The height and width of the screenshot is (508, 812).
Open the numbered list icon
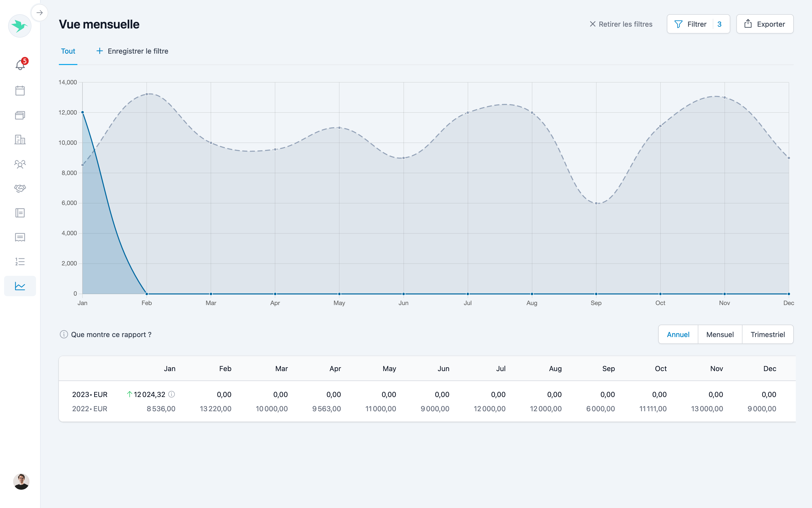point(20,261)
